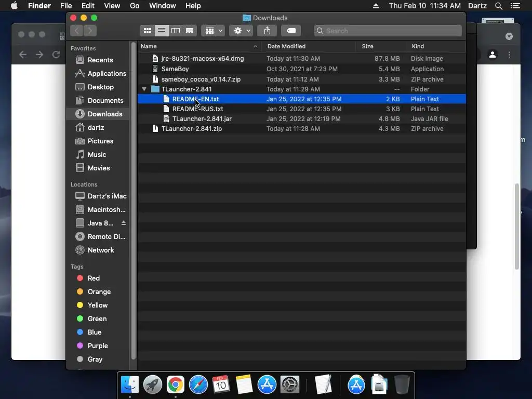The height and width of the screenshot is (399, 532).
Task: Open Spotlight search in the menu bar
Action: point(498,6)
